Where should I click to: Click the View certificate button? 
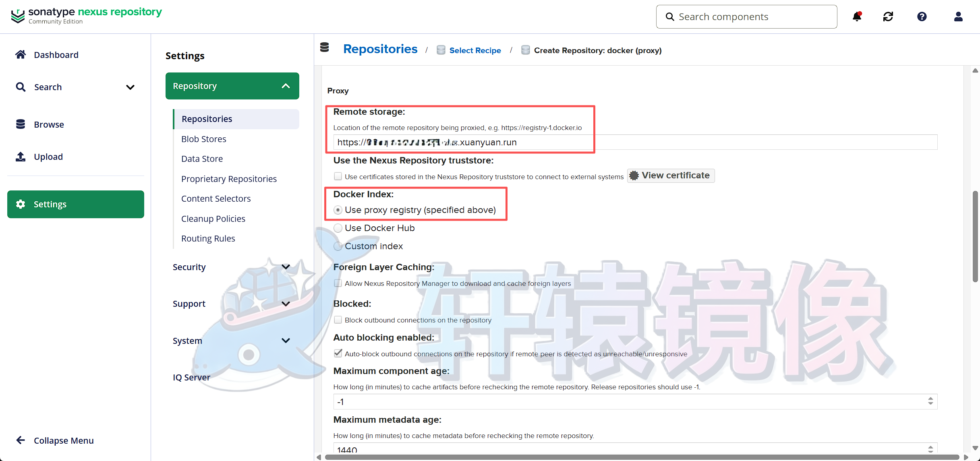click(670, 175)
